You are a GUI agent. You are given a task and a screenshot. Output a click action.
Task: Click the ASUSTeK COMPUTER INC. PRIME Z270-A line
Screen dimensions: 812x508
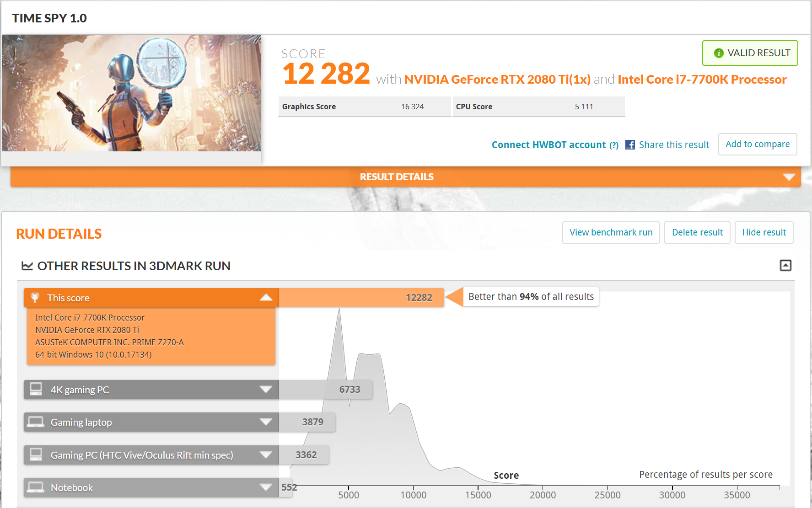[x=109, y=342]
